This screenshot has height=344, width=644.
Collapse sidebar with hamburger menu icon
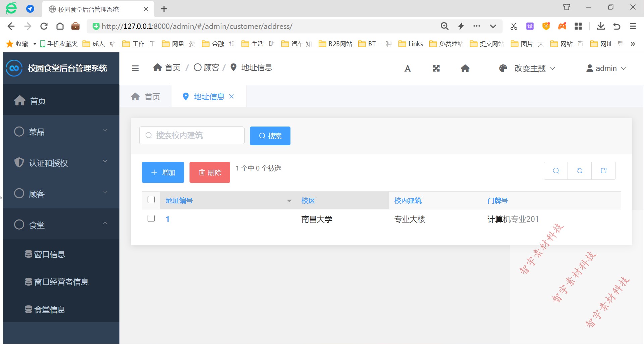(x=135, y=68)
